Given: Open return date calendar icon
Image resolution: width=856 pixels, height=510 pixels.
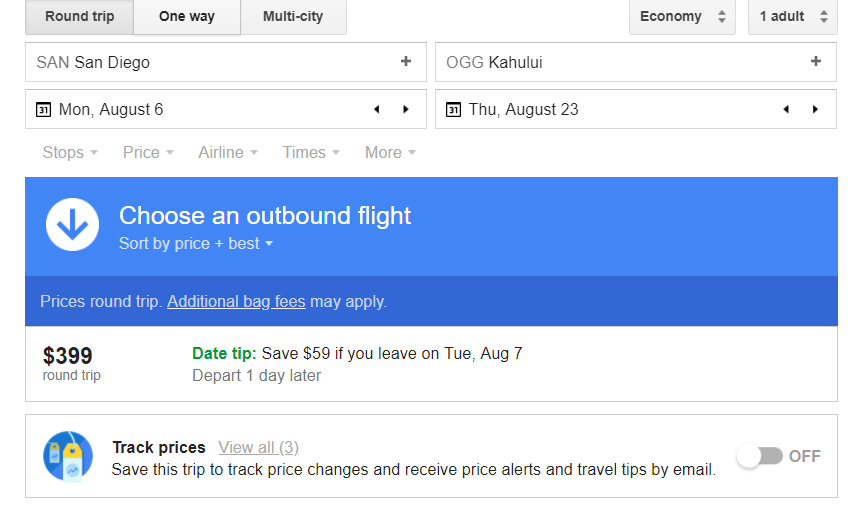Looking at the screenshot, I should pyautogui.click(x=454, y=109).
